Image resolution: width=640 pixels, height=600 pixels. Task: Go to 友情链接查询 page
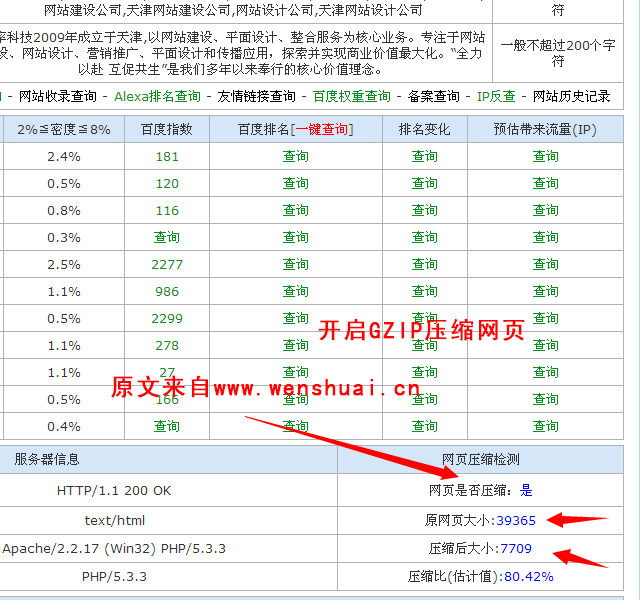[256, 97]
